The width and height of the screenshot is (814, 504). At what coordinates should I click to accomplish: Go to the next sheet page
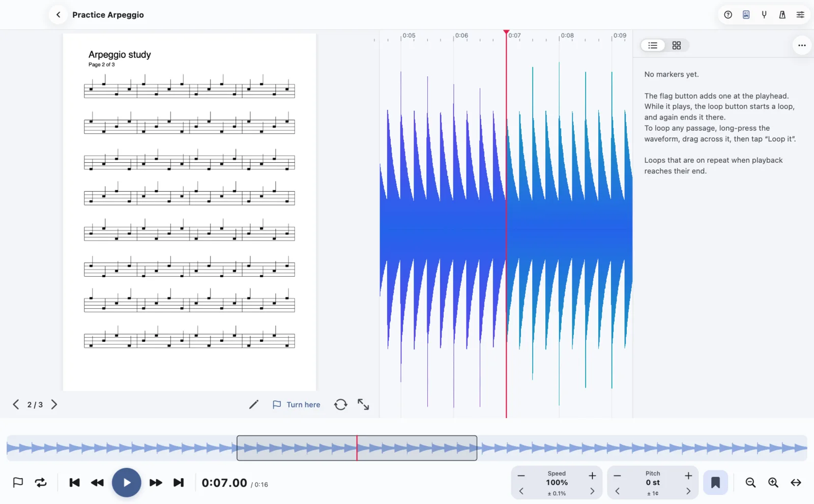(54, 404)
